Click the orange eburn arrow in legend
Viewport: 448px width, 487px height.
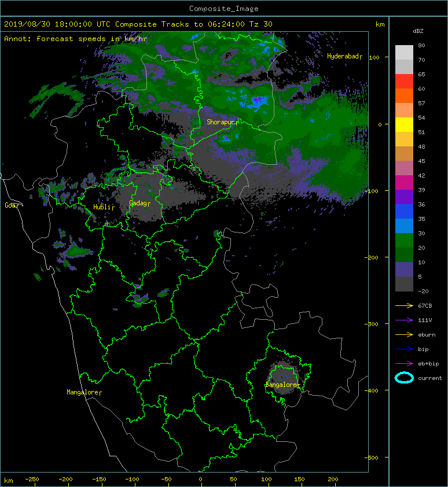[404, 335]
